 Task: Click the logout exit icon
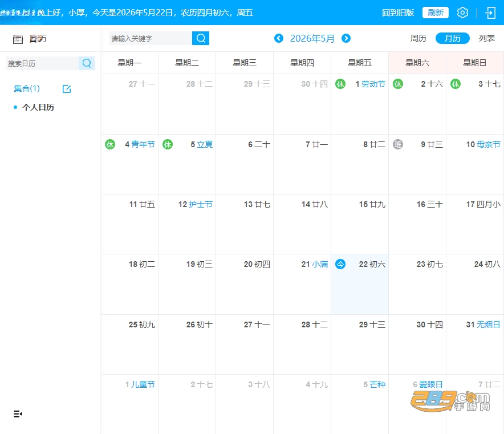490,13
